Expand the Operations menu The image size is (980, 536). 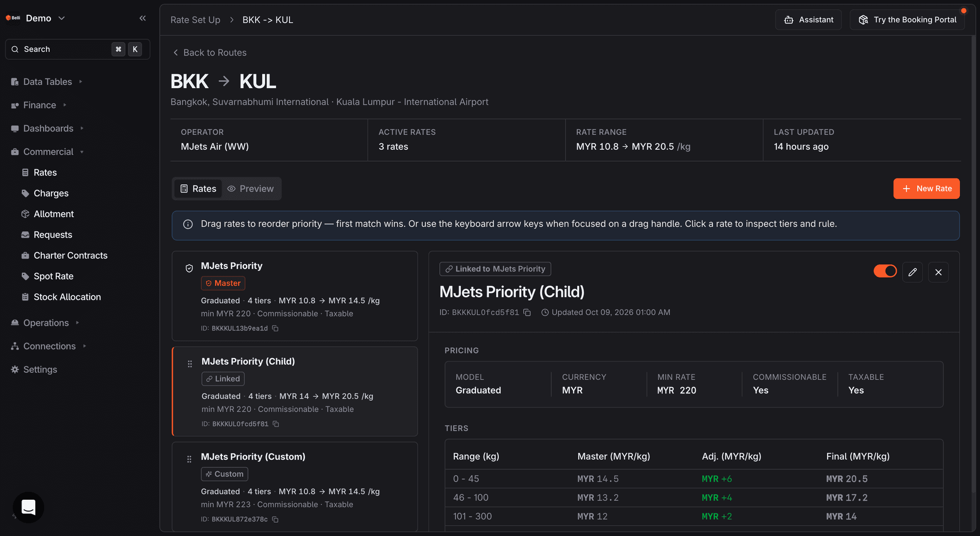pyautogui.click(x=46, y=323)
